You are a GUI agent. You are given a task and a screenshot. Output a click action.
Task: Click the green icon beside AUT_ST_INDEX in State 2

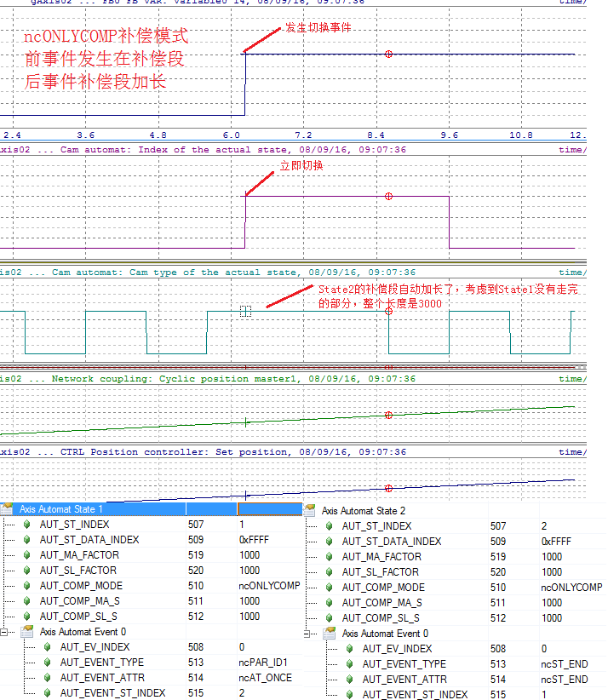coord(329,526)
